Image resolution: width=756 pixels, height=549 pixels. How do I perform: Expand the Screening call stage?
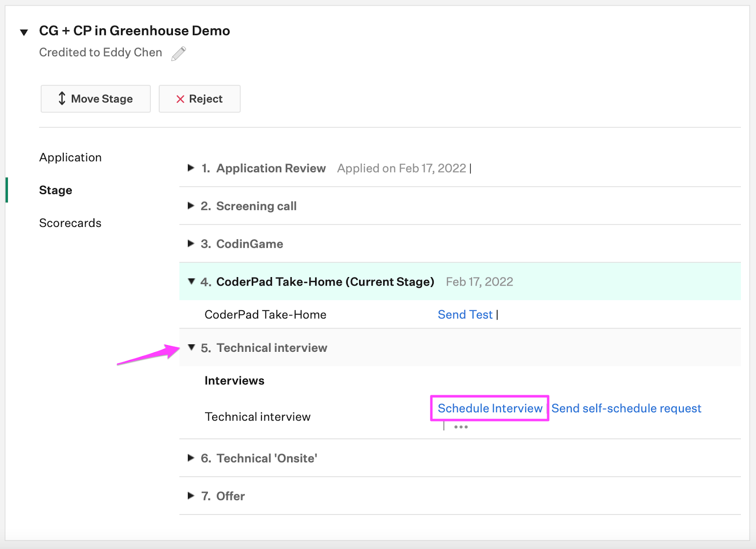coord(190,206)
